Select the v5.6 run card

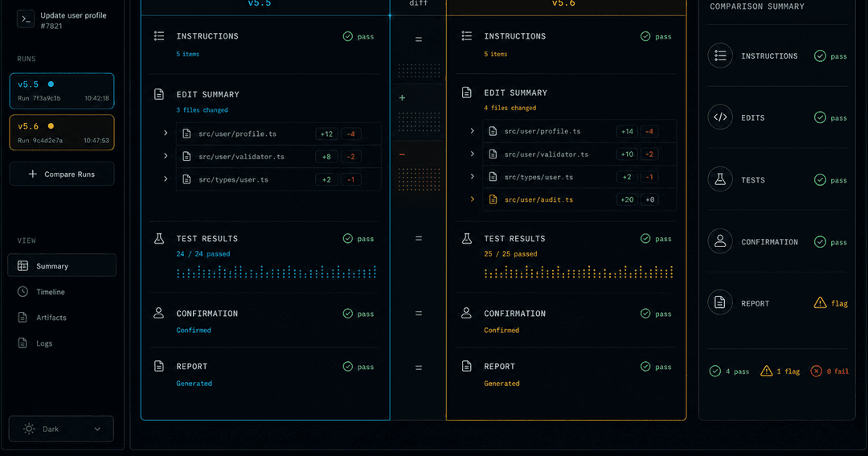62,133
